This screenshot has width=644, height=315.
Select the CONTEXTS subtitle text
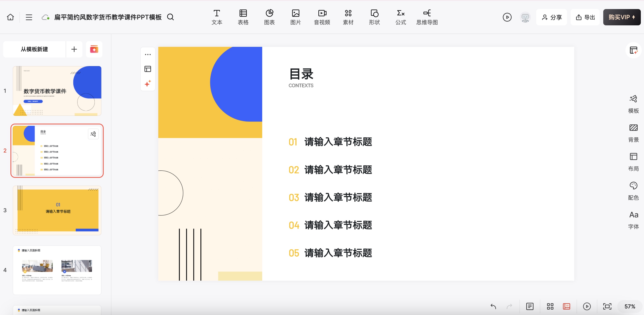pos(301,86)
